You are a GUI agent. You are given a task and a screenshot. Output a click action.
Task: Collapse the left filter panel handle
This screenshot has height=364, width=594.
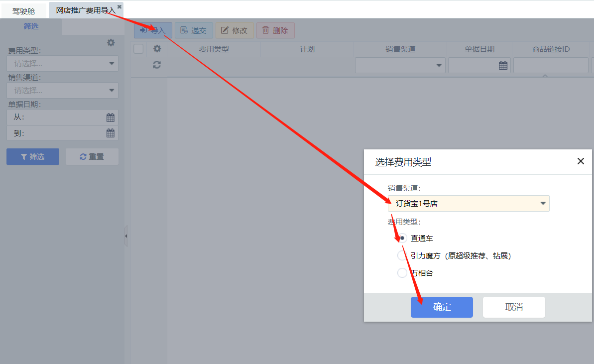126,236
